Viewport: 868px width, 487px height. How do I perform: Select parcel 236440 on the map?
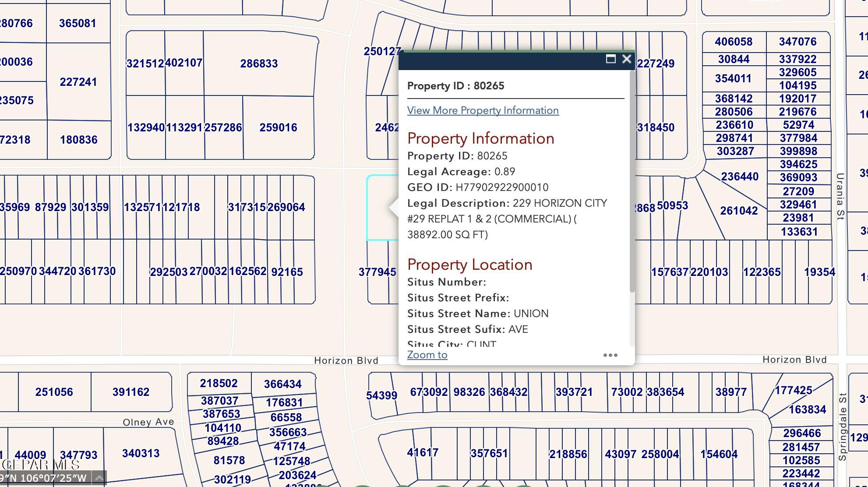[740, 177]
